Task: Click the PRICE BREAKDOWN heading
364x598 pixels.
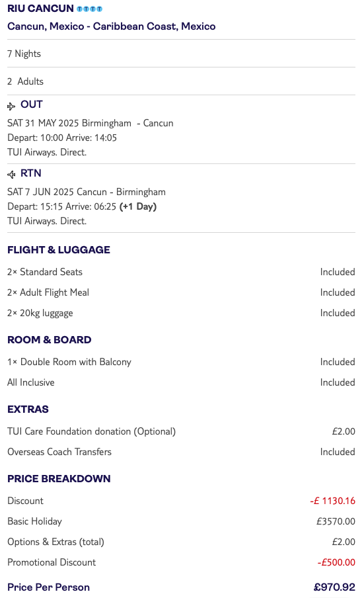Action: 59,479
